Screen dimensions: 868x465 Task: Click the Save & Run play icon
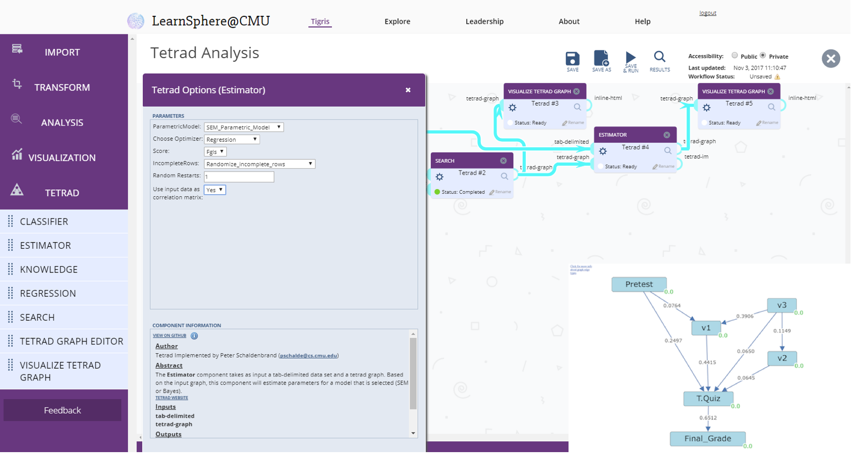coord(630,57)
